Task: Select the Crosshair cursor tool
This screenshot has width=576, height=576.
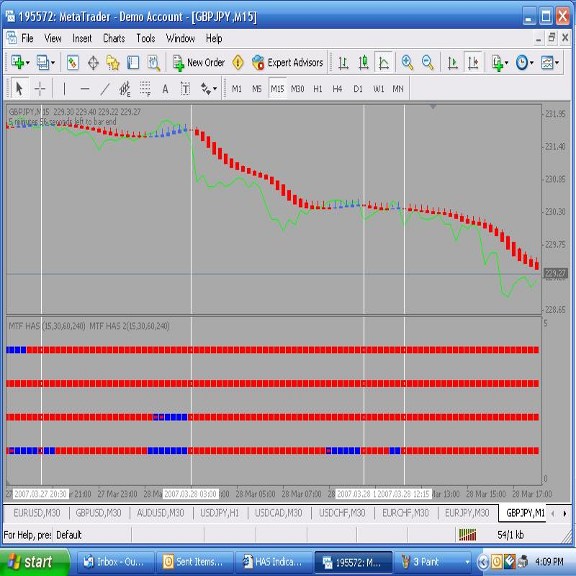Action: coord(40,89)
